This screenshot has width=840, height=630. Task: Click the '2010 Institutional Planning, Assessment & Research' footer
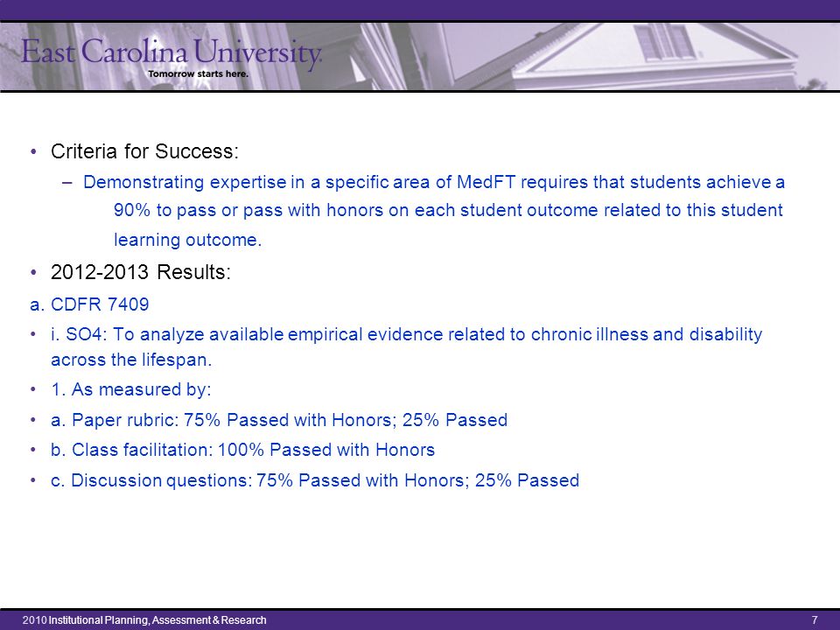click(144, 619)
